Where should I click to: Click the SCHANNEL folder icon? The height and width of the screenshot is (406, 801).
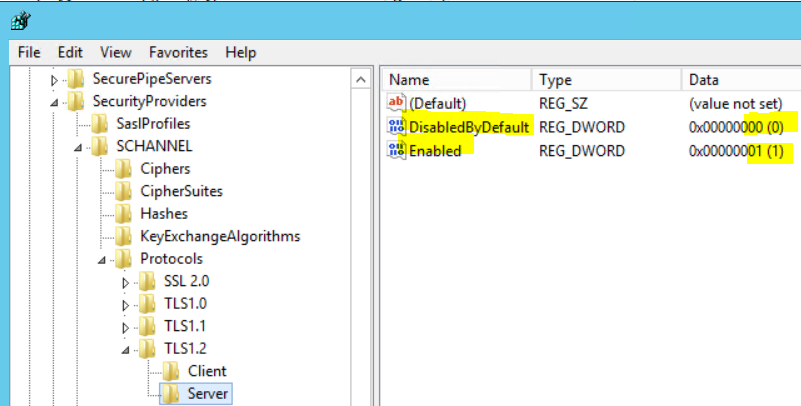coord(100,146)
